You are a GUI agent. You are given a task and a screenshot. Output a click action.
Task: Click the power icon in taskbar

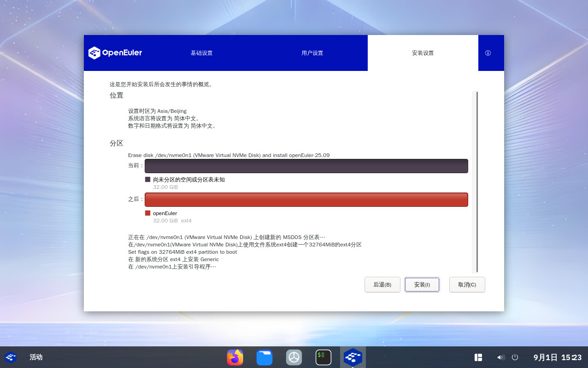[x=515, y=357]
